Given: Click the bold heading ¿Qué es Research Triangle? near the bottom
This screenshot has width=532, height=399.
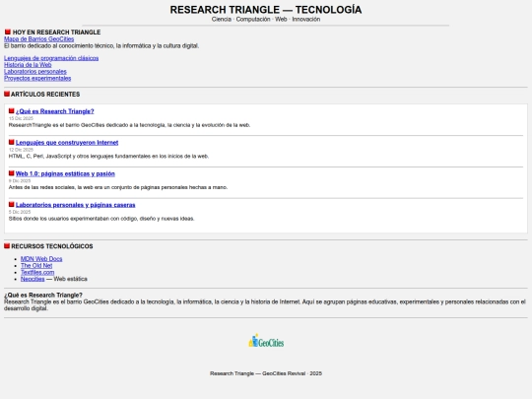Looking at the screenshot, I should pyautogui.click(x=43, y=296).
